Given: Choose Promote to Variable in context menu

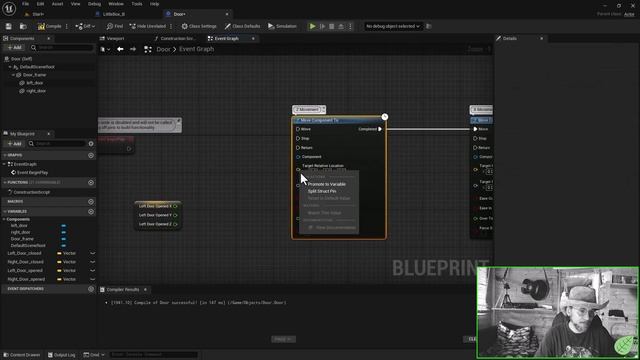Looking at the screenshot, I should [x=327, y=184].
